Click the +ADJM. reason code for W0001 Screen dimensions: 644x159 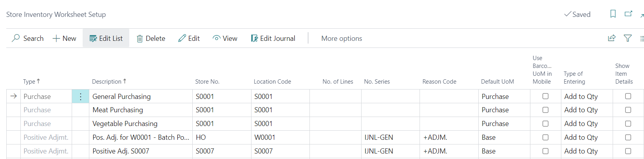point(435,137)
